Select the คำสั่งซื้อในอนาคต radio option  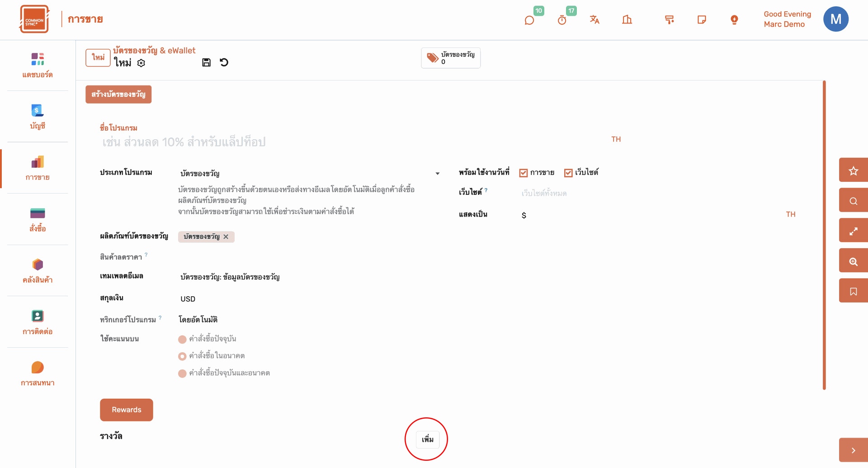point(182,356)
